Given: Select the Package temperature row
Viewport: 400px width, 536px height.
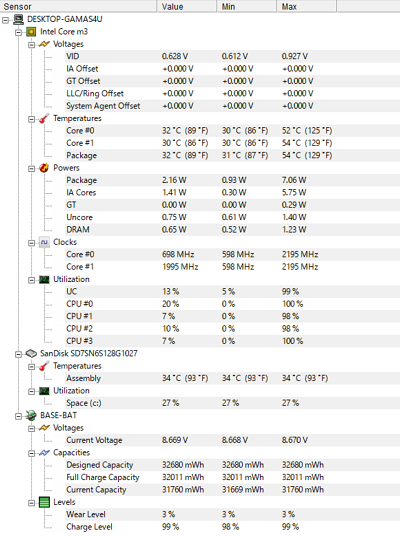Looking at the screenshot, I should tap(232, 156).
